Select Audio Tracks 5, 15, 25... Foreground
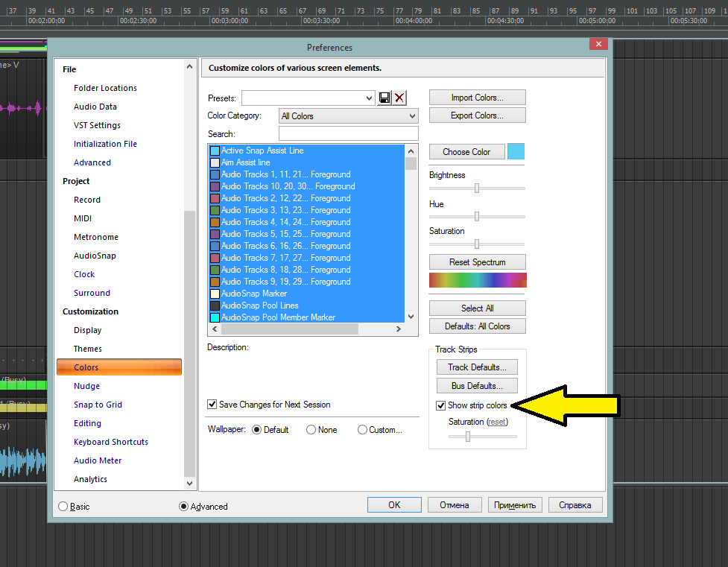This screenshot has width=728, height=567. pyautogui.click(x=307, y=234)
